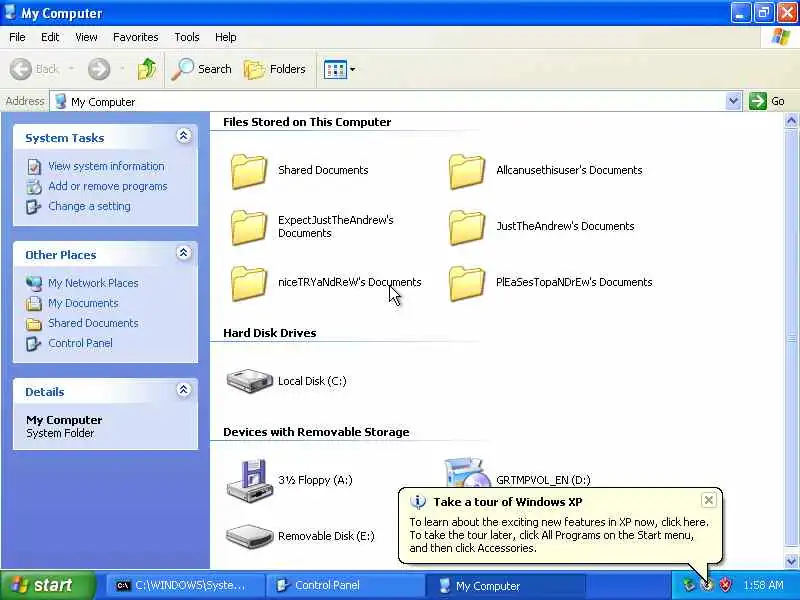The height and width of the screenshot is (600, 800).
Task: Click the System Tasks panel title
Action: tap(64, 138)
